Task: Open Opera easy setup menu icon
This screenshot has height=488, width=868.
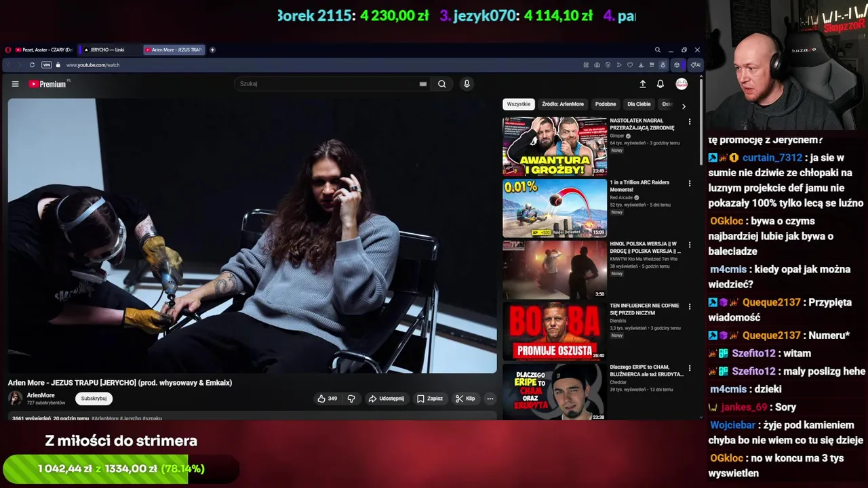Action: coord(652,65)
